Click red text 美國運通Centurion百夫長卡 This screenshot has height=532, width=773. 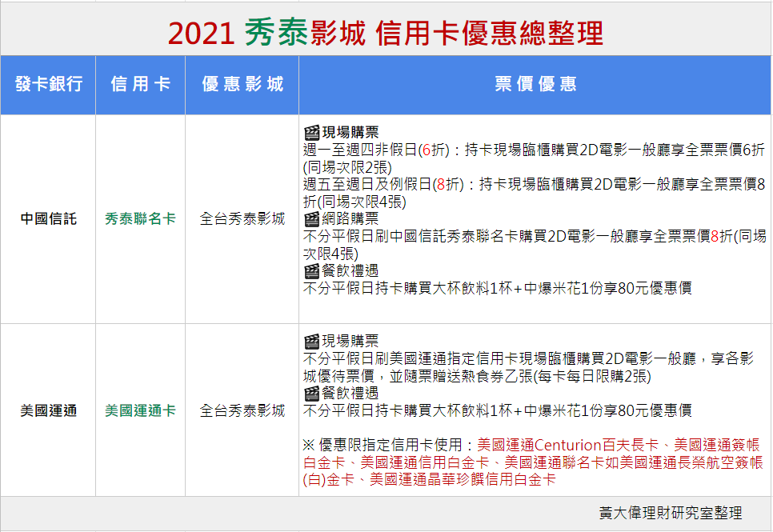(x=568, y=446)
